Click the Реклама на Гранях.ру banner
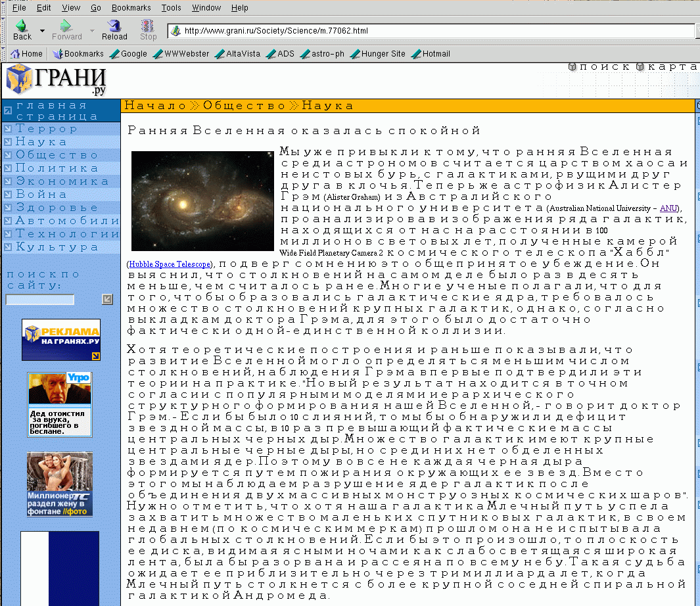The height and width of the screenshot is (606, 700). pyautogui.click(x=61, y=340)
